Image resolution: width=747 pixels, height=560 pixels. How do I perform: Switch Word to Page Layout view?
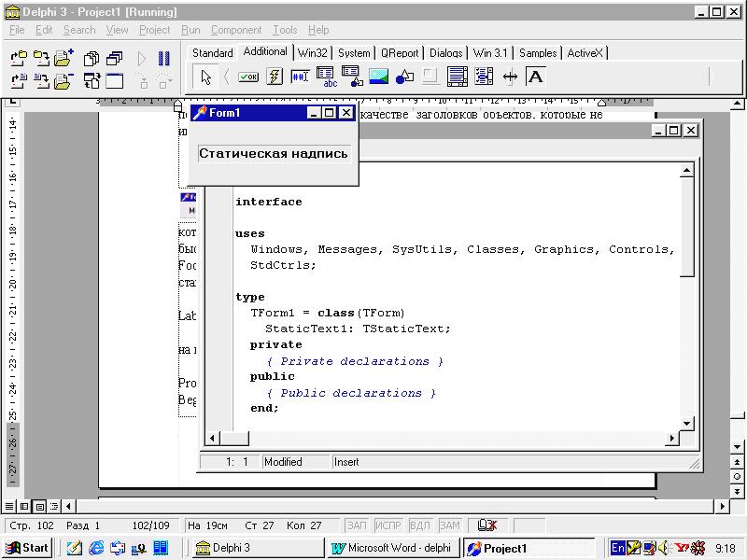pyautogui.click(x=40, y=506)
